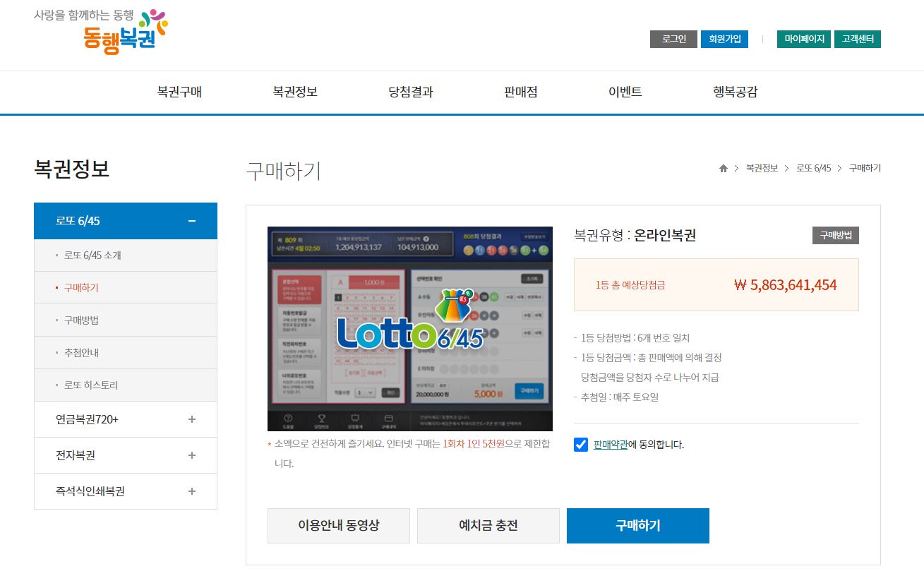Expand the 즉석식인쇄복권 plus icon

192,491
